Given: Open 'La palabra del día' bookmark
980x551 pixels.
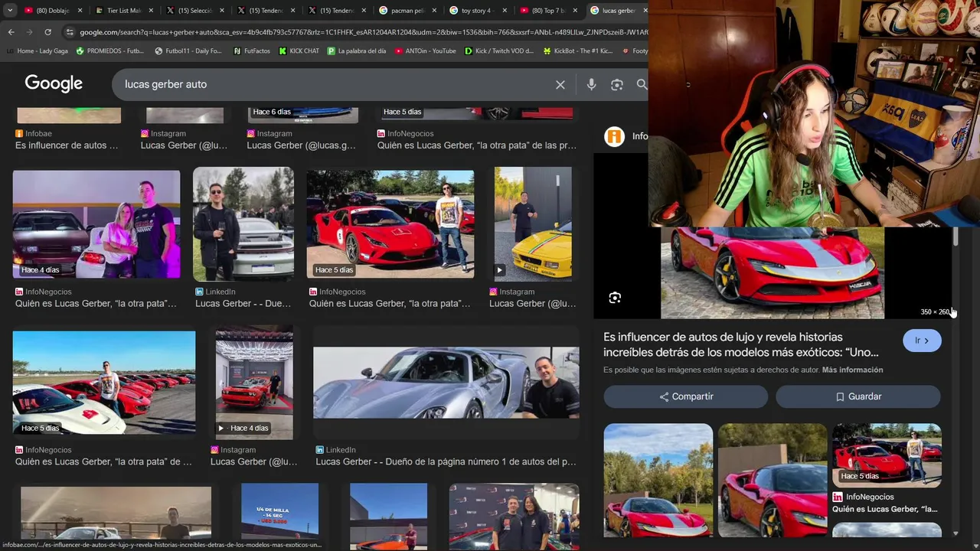Looking at the screenshot, I should tap(356, 51).
